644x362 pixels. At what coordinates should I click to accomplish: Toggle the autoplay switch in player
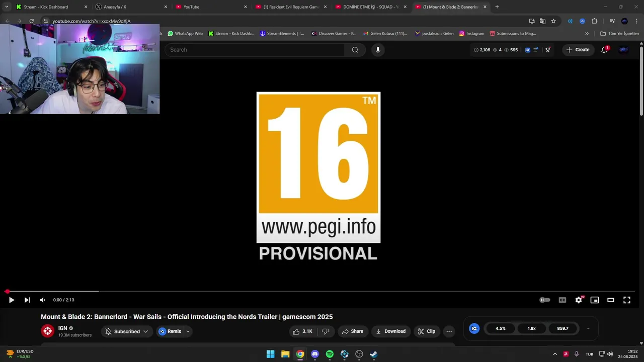(x=545, y=300)
